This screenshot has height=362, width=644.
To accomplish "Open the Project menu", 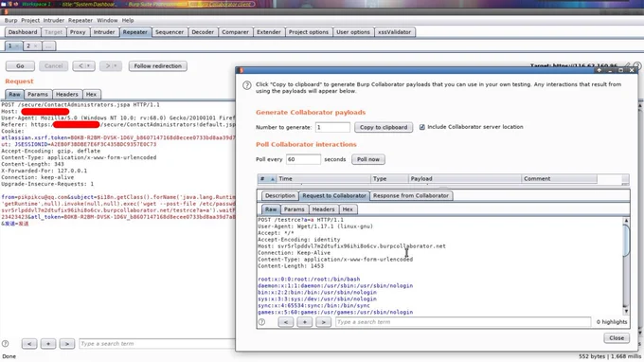I will point(30,20).
